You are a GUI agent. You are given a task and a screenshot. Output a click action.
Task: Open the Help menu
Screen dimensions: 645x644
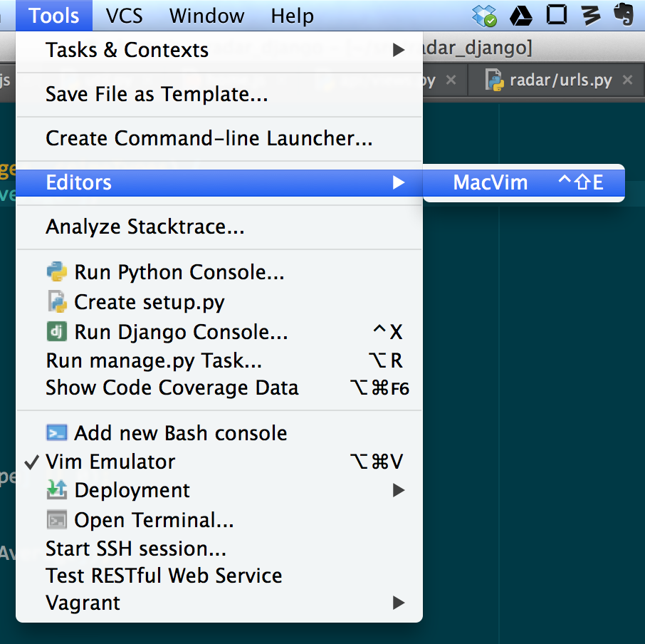(x=292, y=16)
